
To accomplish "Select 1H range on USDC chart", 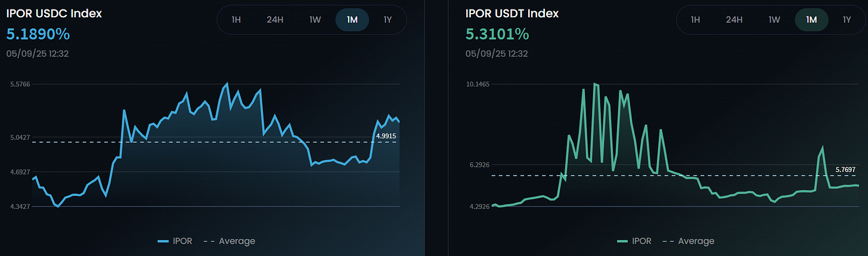I will 236,20.
